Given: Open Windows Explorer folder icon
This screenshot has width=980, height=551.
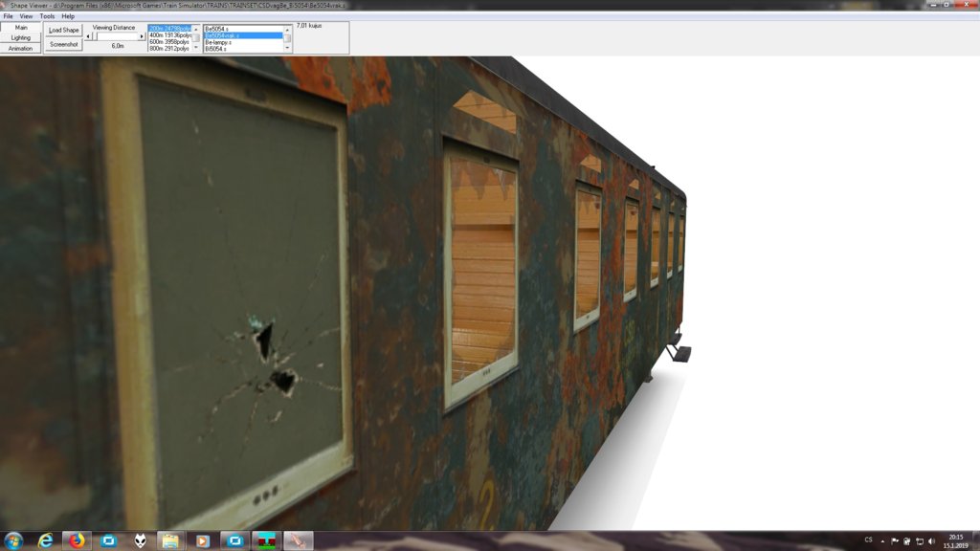Looking at the screenshot, I should click(170, 541).
